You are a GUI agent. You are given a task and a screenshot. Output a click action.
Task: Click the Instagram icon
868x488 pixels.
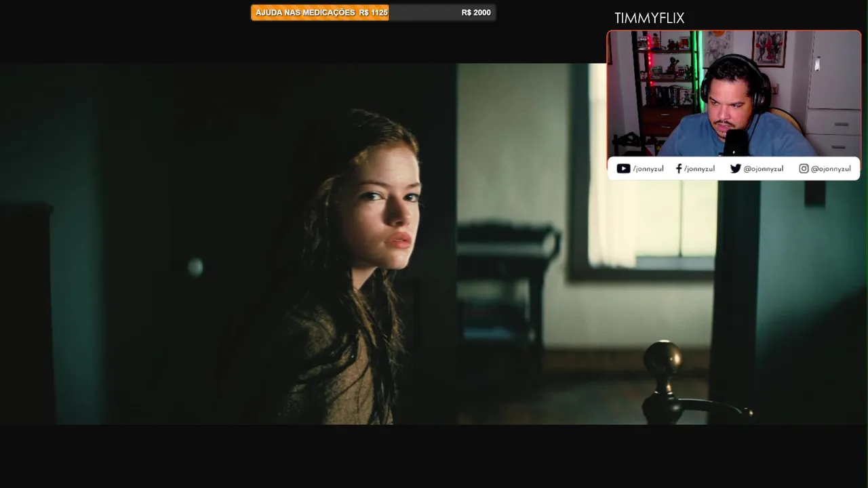tap(804, 169)
